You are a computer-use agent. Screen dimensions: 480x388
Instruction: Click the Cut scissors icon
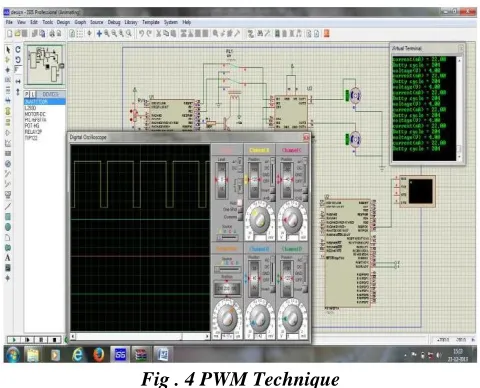pos(159,33)
